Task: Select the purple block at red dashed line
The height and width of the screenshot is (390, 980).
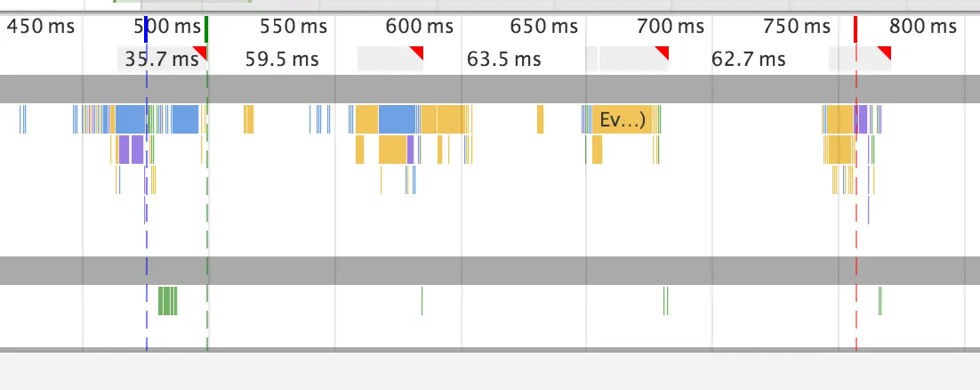Action: tap(861, 119)
